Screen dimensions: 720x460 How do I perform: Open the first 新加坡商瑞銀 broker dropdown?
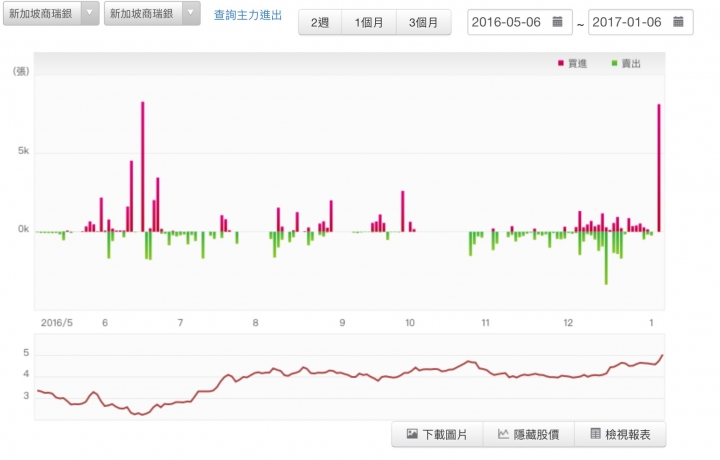coord(51,14)
